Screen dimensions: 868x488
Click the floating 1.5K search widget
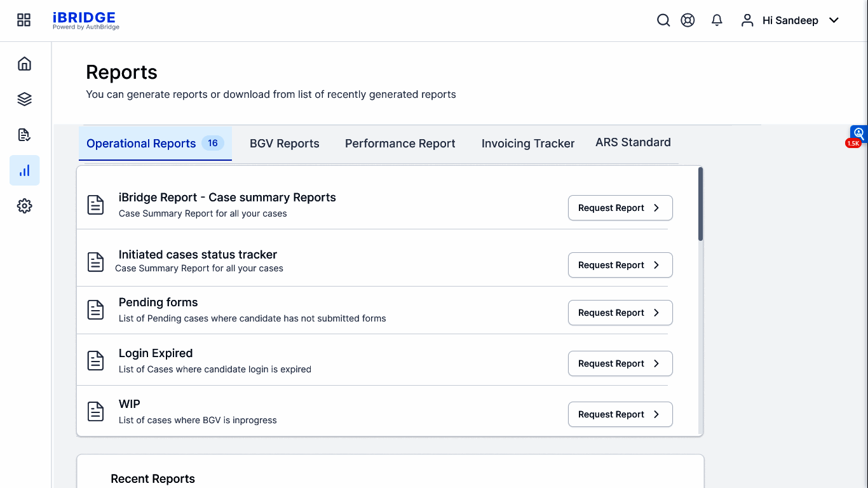(858, 135)
